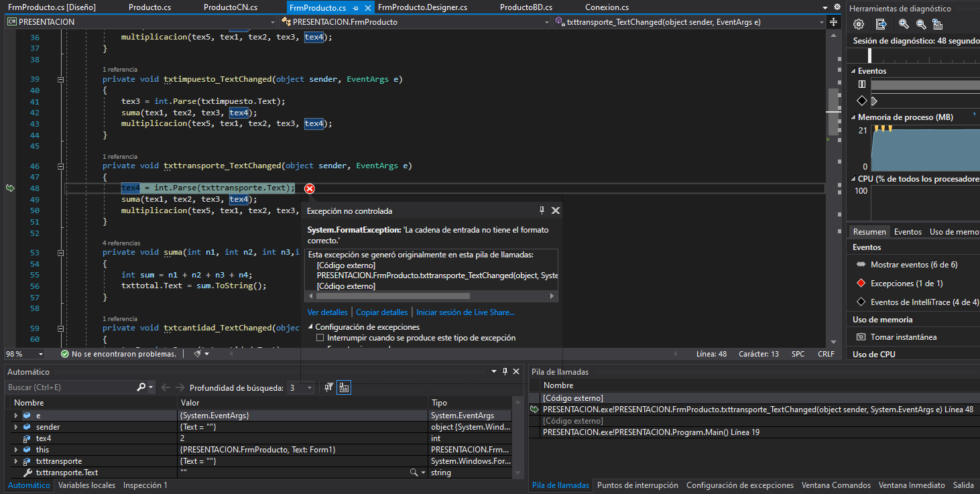Screen dimensions: 980x494
Task: Click the search magnifier in the Automático panel
Action: [141, 387]
